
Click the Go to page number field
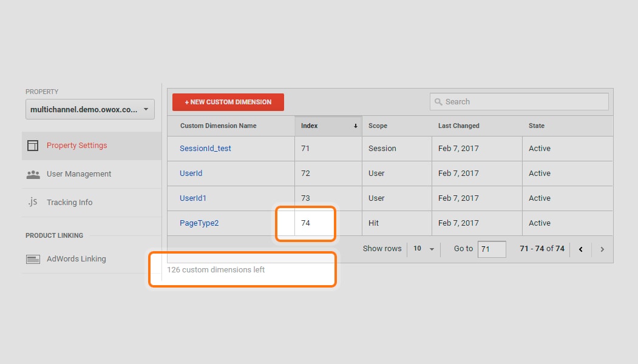(491, 249)
